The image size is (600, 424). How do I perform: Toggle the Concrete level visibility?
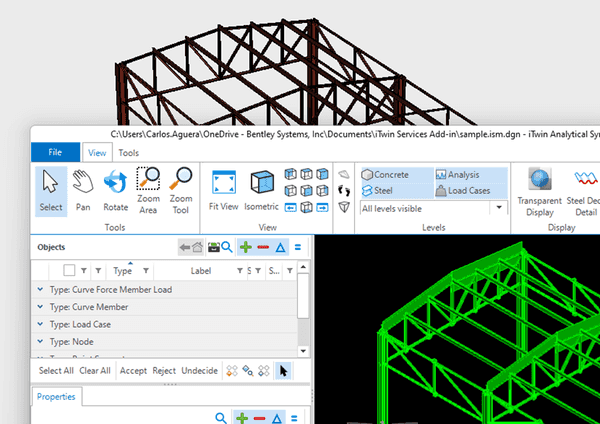(385, 174)
